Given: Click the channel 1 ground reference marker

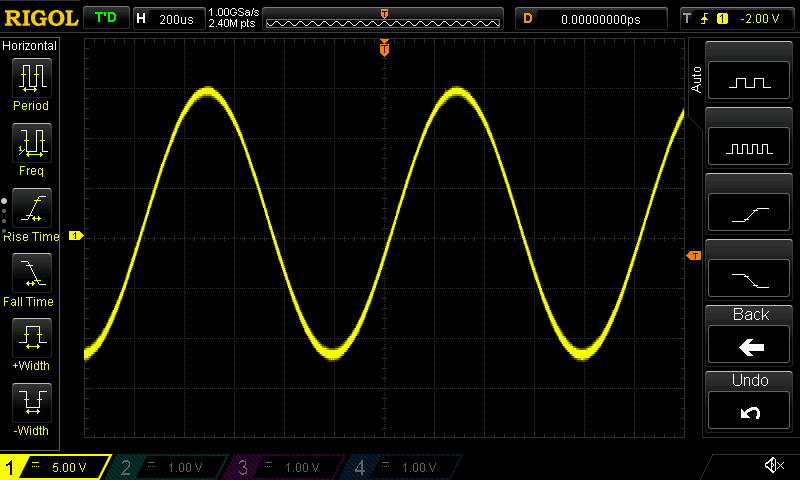Looking at the screenshot, I should coord(76,236).
